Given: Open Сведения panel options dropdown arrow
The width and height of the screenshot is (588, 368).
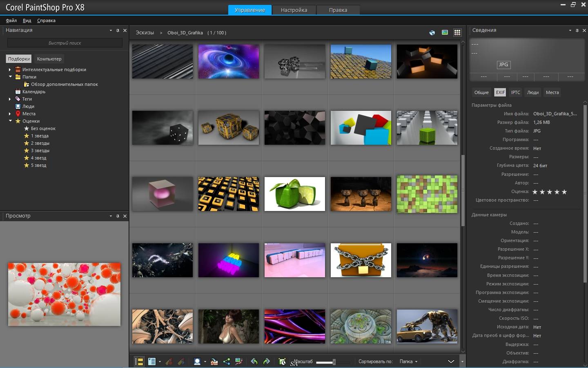Looking at the screenshot, I should 570,30.
